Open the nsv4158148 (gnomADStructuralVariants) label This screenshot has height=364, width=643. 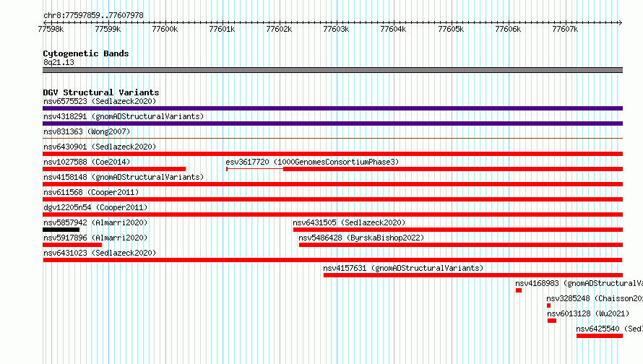tap(124, 177)
